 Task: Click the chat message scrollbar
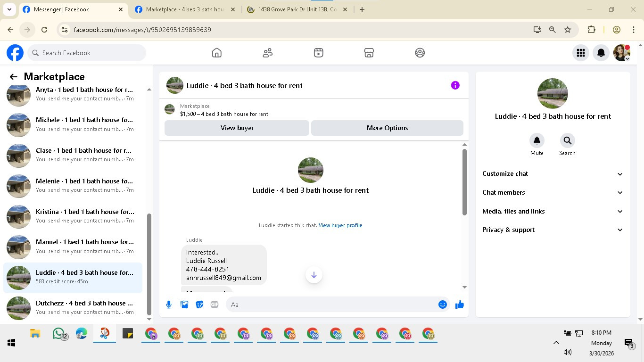point(464,182)
